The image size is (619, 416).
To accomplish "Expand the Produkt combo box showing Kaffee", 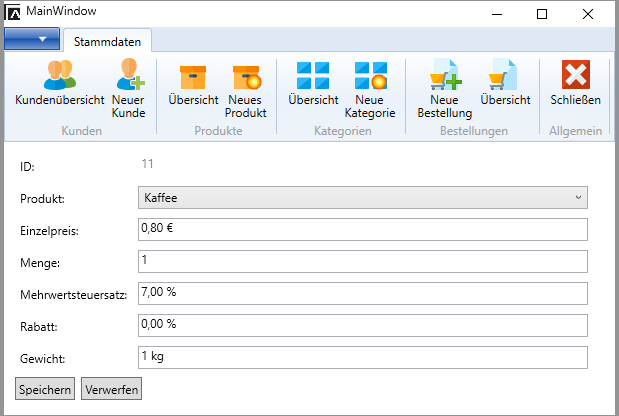I will [361, 197].
